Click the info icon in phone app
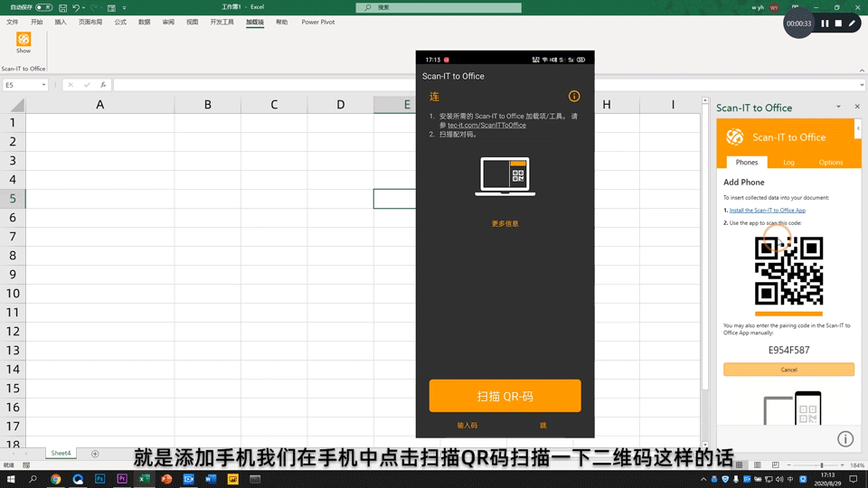The image size is (868, 488). (x=574, y=97)
